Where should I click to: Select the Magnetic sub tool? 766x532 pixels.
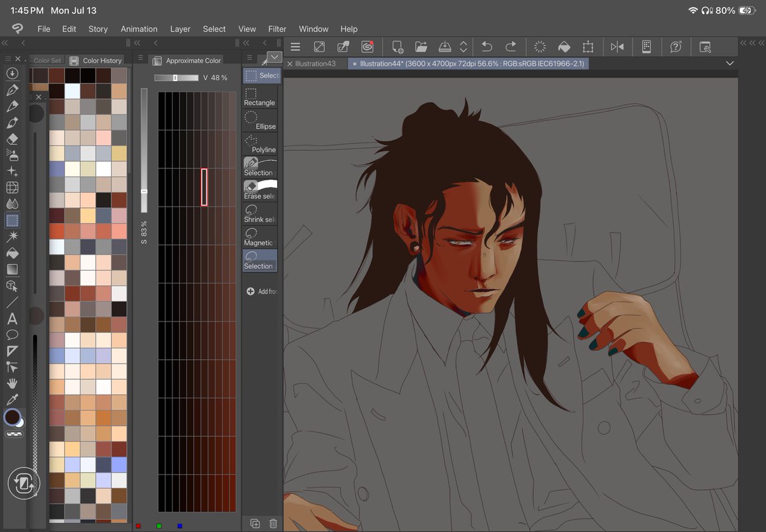pyautogui.click(x=260, y=237)
